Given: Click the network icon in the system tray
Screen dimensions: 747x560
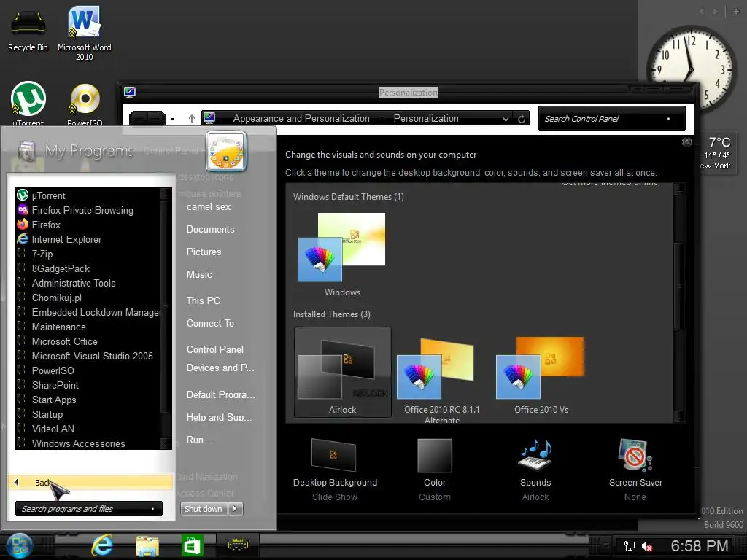Looking at the screenshot, I should coord(630,546).
